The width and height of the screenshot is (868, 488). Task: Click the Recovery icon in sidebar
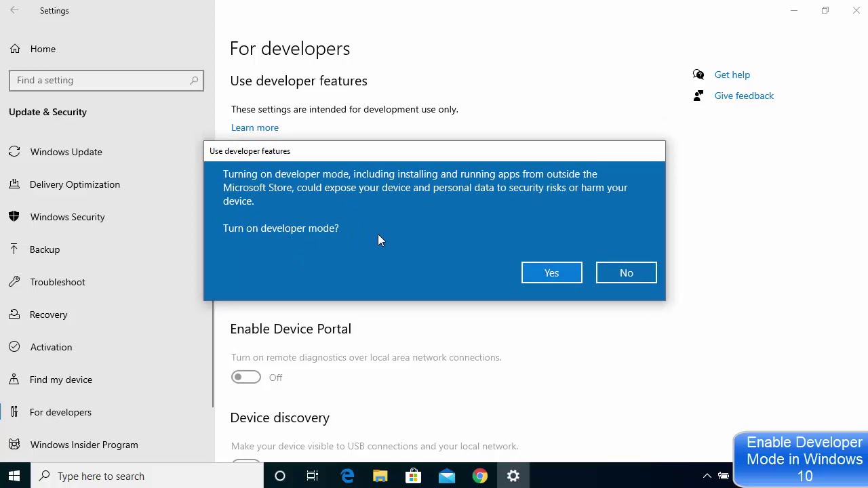(x=14, y=314)
